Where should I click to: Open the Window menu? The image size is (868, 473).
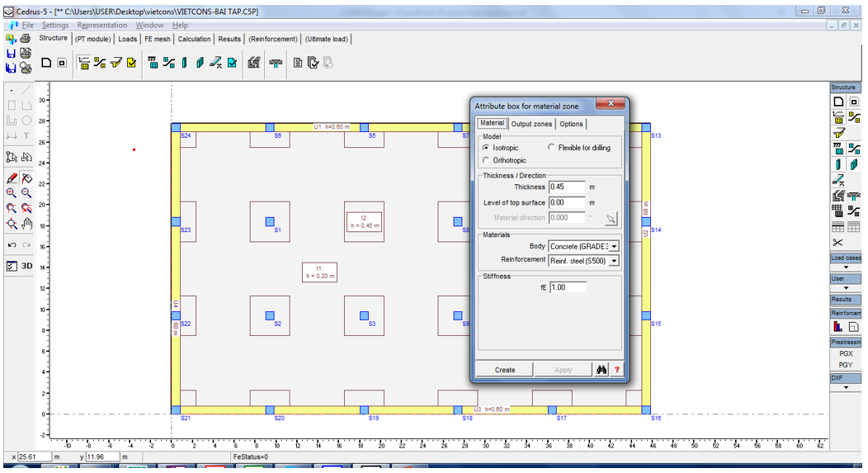149,25
